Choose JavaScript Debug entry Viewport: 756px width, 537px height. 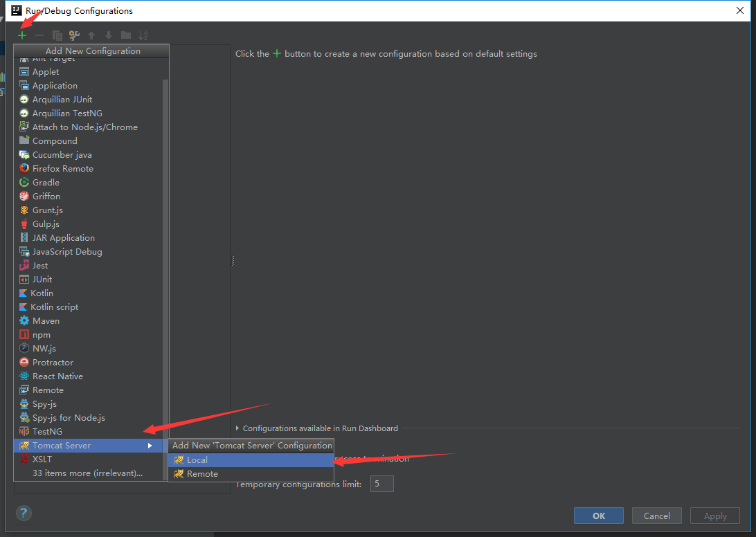coord(89,252)
